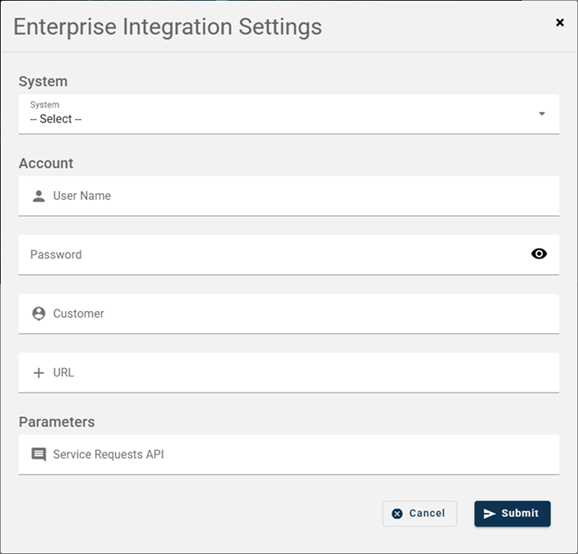Close the Enterprise Integration Settings dialog

click(560, 22)
